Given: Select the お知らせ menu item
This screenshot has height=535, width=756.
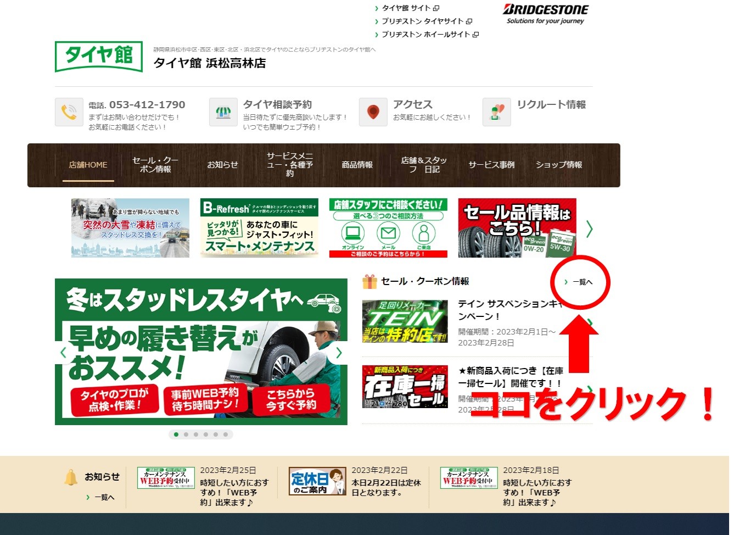Looking at the screenshot, I should point(223,165).
